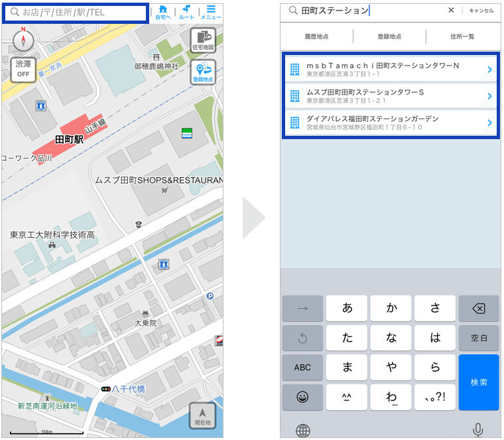Tap the 現在地 current location button
This screenshot has height=440, width=504.
pos(202,415)
